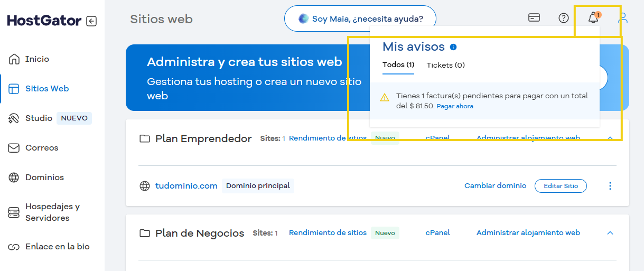Screen dimensions: 644x271
Task: Open the billing card icon in header
Action: tap(534, 18)
